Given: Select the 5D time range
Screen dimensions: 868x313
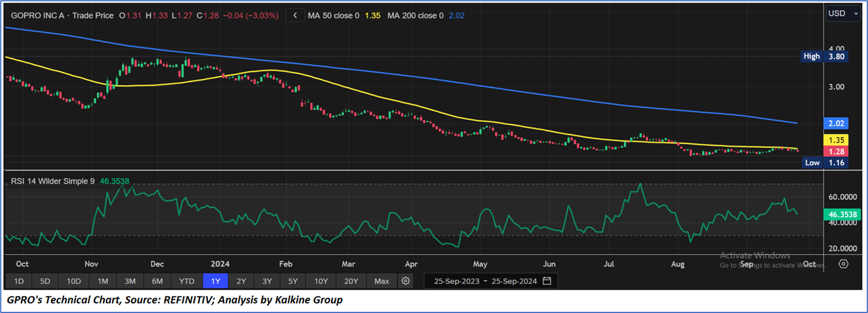Looking at the screenshot, I should pyautogui.click(x=46, y=281).
